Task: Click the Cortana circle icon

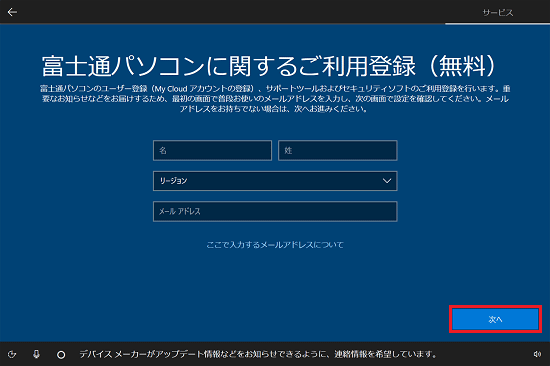Action: [61, 355]
